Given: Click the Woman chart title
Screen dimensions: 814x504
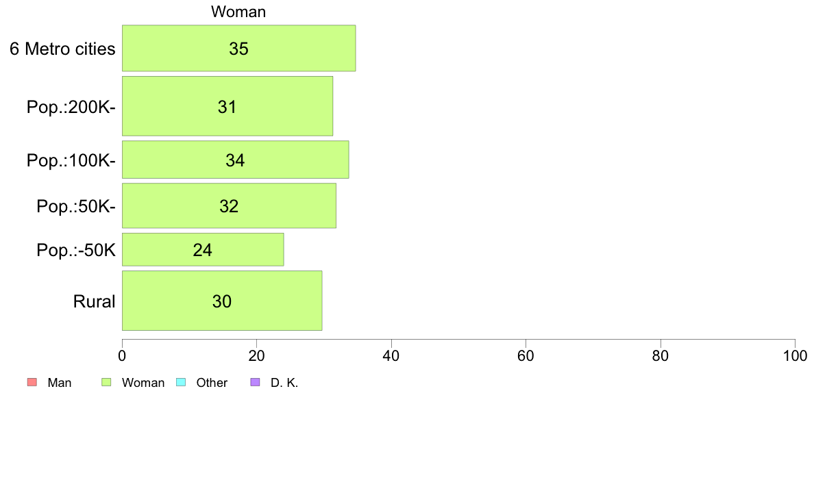Looking at the screenshot, I should tap(238, 12).
